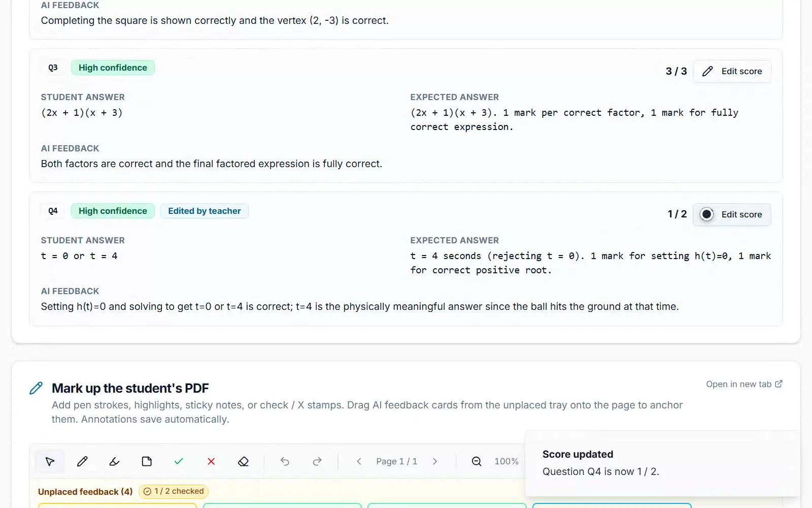Zoom out the PDF view
This screenshot has height=508, width=812.
click(x=477, y=461)
